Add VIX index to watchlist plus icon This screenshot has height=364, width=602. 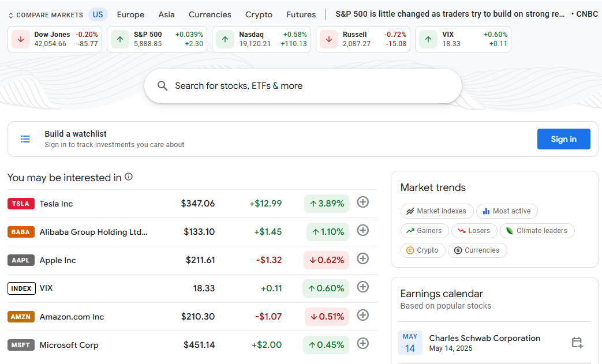[363, 287]
